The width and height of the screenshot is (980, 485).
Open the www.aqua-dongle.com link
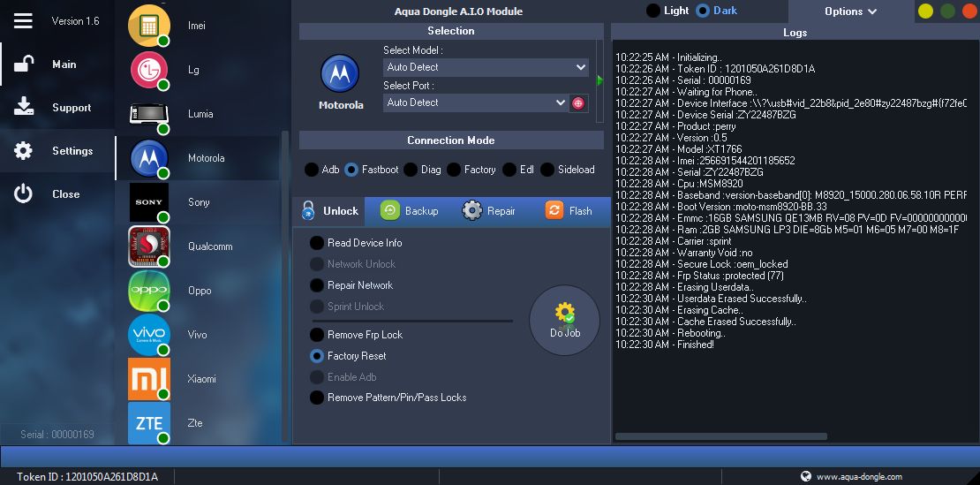859,476
